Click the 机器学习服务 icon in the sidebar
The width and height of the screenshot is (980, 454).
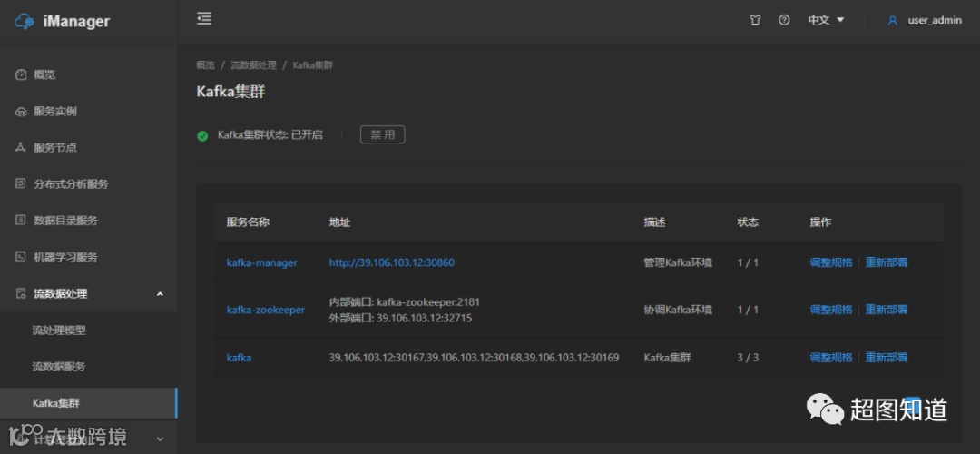21,256
